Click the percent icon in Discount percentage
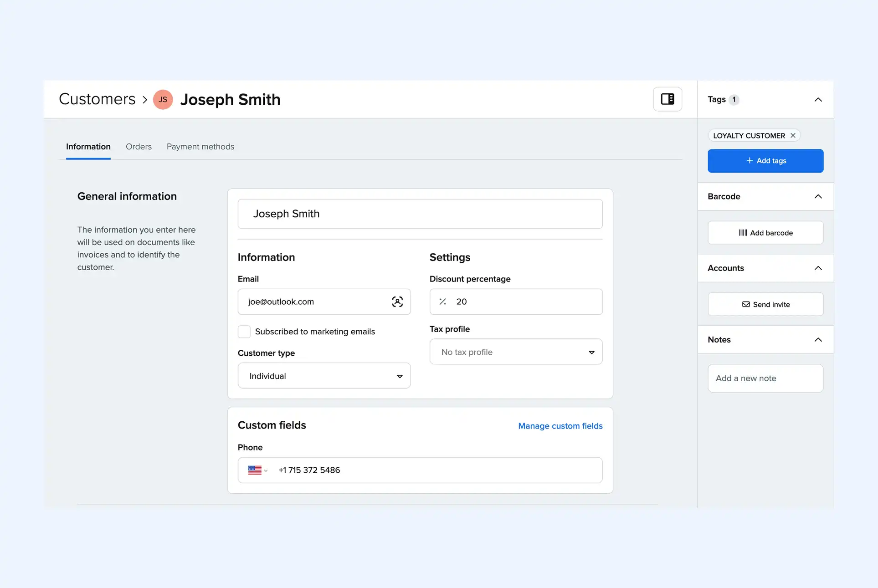The width and height of the screenshot is (878, 588). tap(442, 302)
